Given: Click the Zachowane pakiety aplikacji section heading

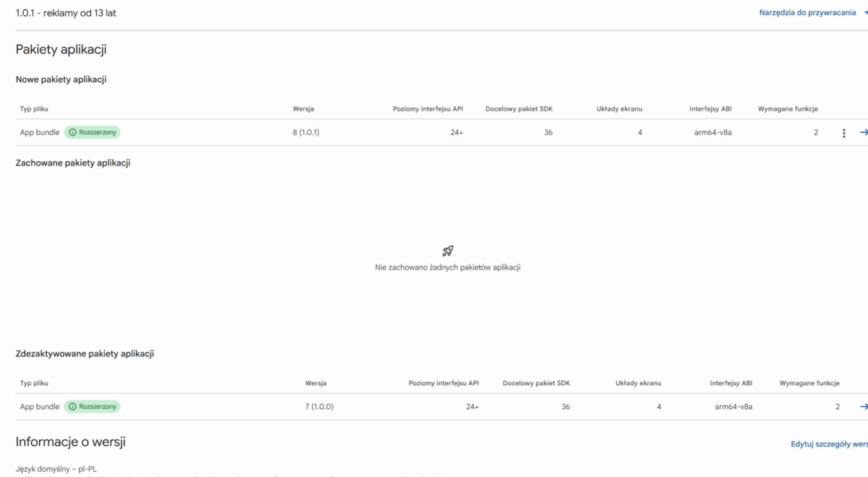Looking at the screenshot, I should (x=73, y=163).
